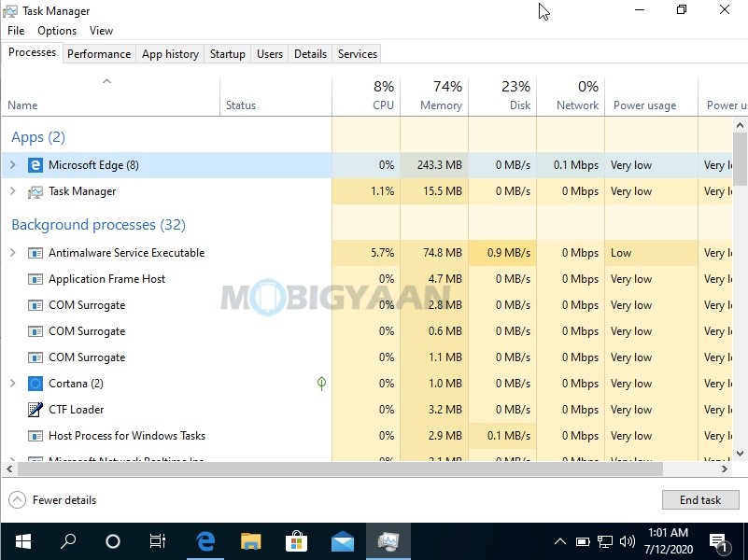Open the notification Action Center

pyautogui.click(x=718, y=542)
